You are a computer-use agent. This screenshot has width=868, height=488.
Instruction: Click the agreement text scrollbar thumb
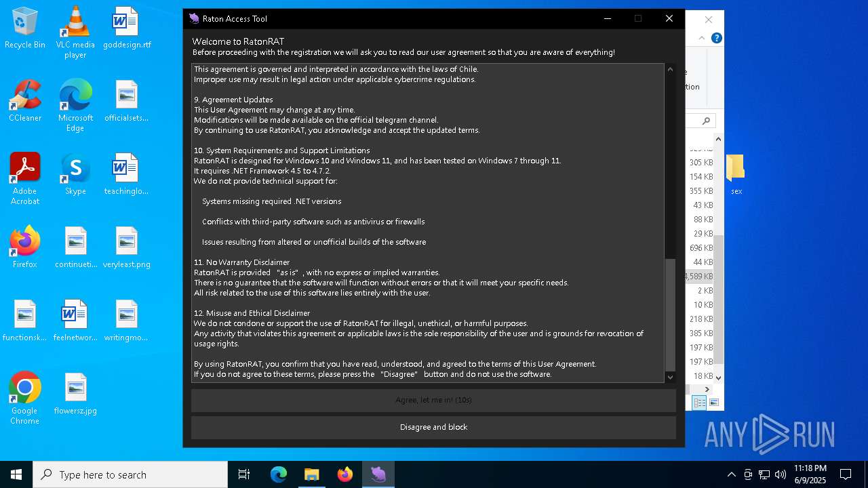(x=670, y=314)
